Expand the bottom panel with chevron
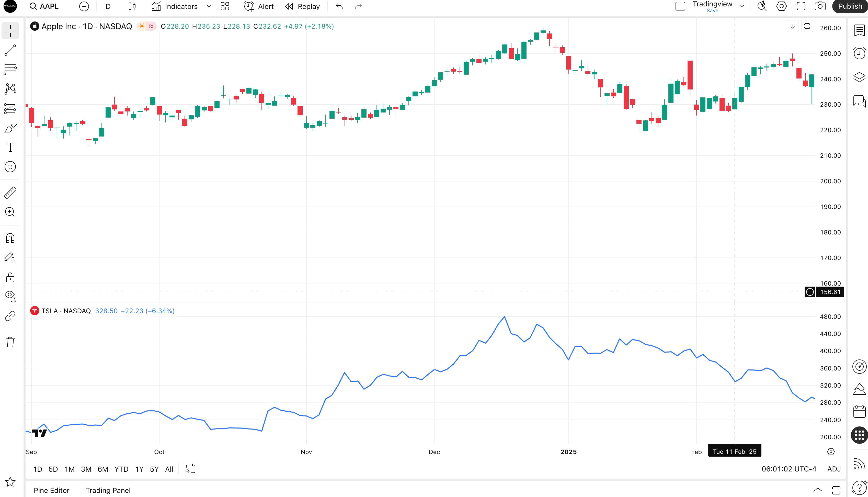 coord(818,490)
